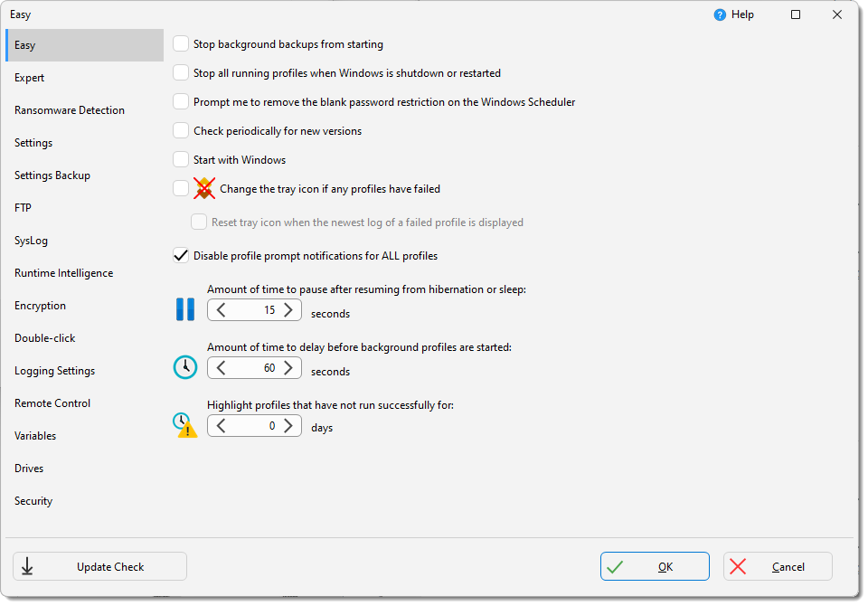
Task: Decrease the background profile delay with left arrow
Action: (x=221, y=367)
